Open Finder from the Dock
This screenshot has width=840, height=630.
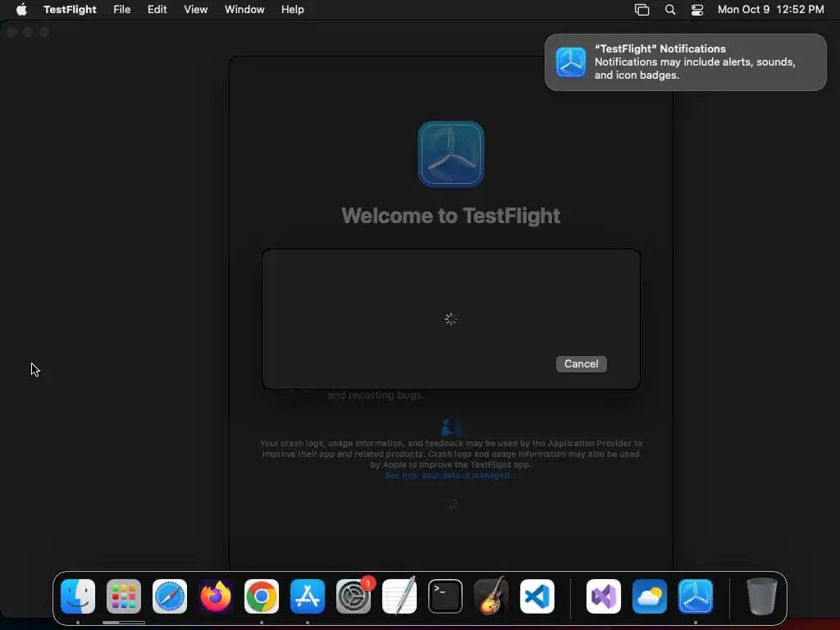coord(78,596)
